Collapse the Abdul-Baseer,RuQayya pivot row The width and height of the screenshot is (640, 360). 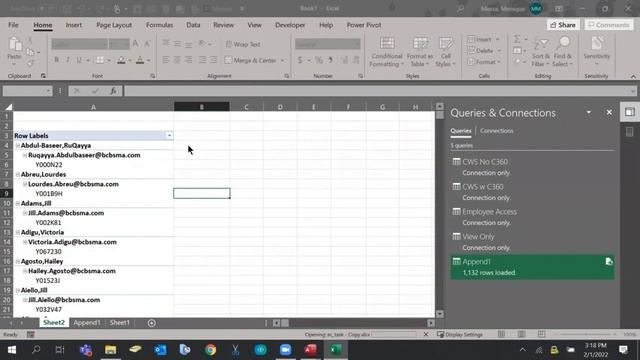pyautogui.click(x=18, y=146)
